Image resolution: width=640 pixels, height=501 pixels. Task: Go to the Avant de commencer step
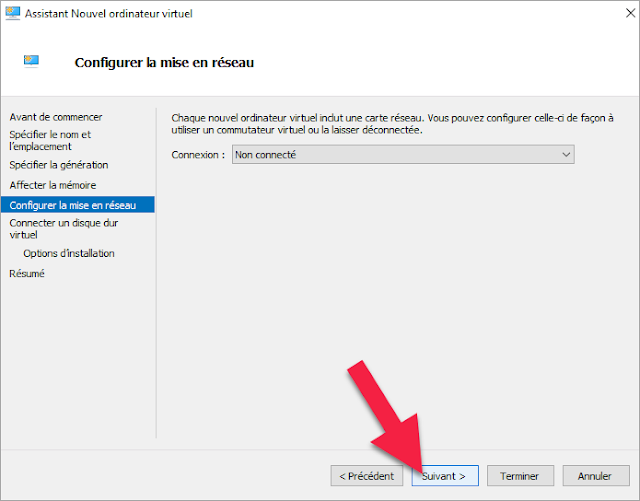tap(56, 117)
